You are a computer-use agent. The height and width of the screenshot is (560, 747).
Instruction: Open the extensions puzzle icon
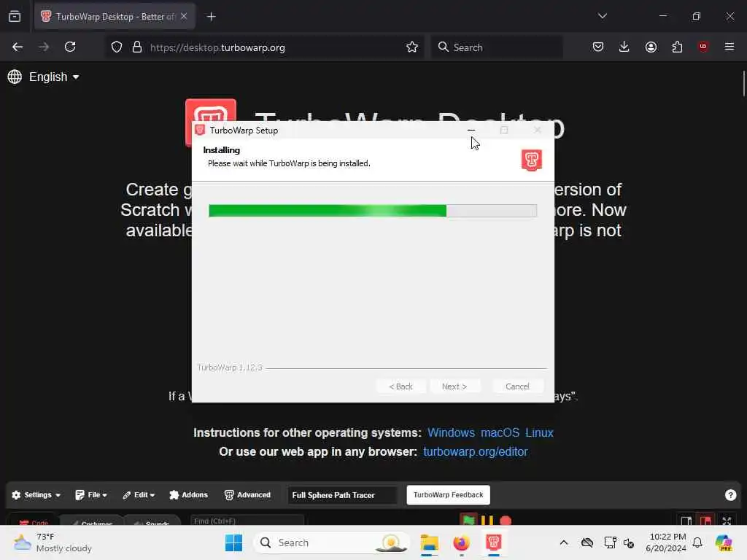tap(677, 47)
